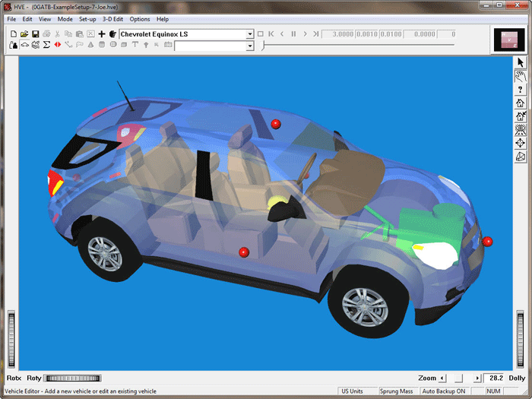Click the plus Add Object icon
532x399 pixels.
point(102,34)
